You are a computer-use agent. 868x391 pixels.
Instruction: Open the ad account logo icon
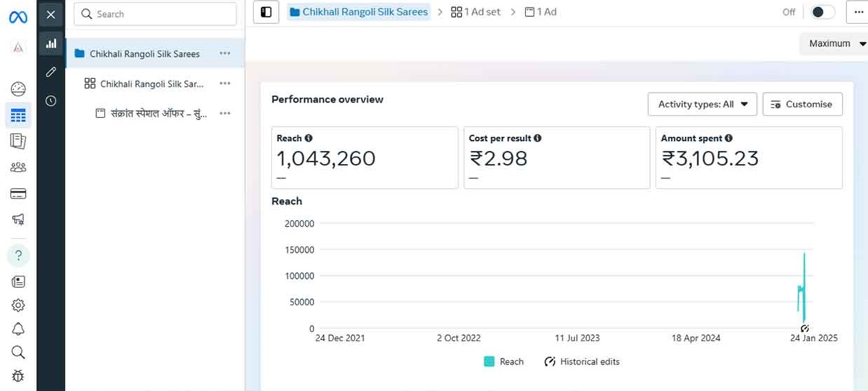point(18,47)
